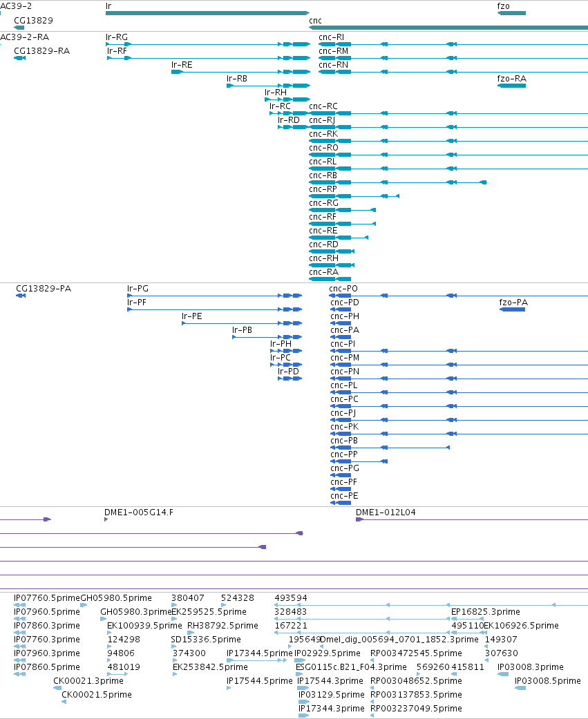Viewport: 588px width, 719px height.
Task: Select EST IP07760.5prime label
Action: coord(47,598)
